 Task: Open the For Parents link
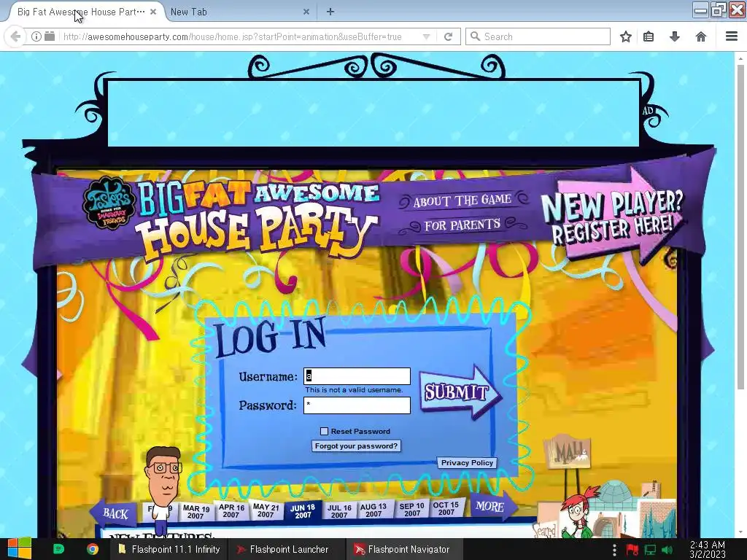point(462,225)
